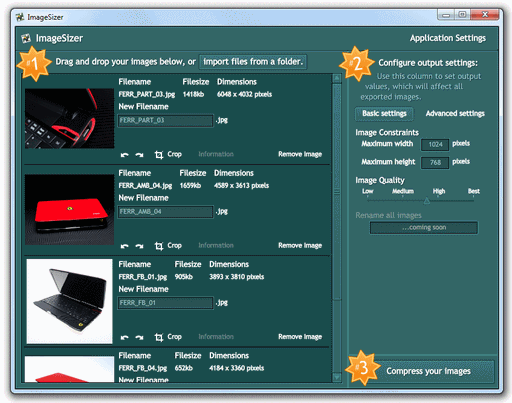Open Information for FERR_FB_01
Viewport: 512px width, 403px height.
point(216,337)
